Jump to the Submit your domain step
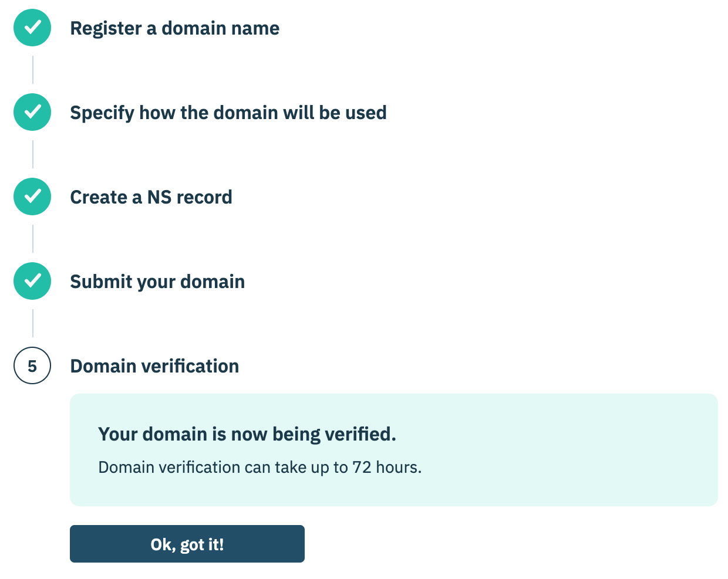This screenshot has height=579, width=728. pos(157,282)
